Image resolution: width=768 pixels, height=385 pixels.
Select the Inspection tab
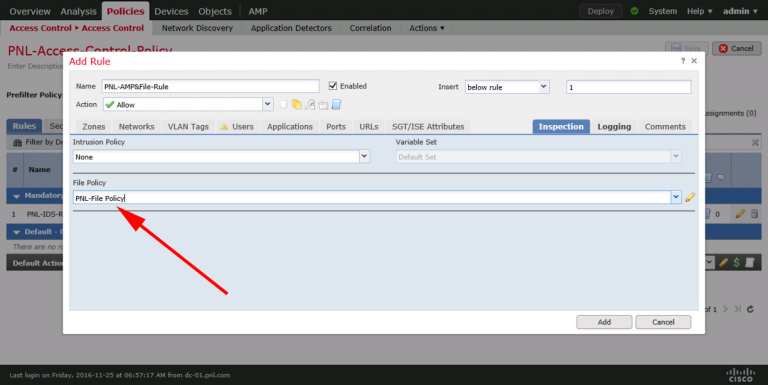tap(561, 126)
